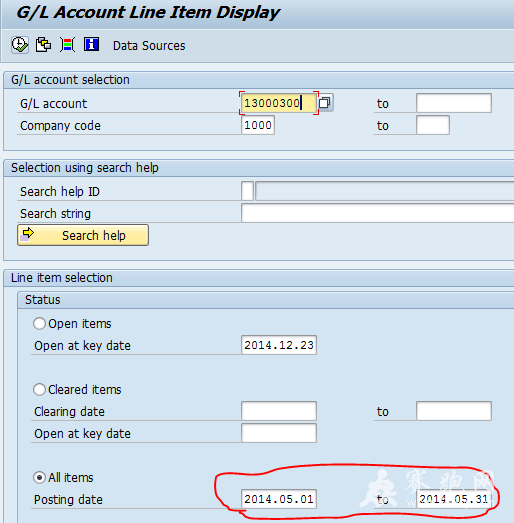Click the Get Variant icon
Image resolution: width=514 pixels, height=523 pixels.
click(x=43, y=45)
